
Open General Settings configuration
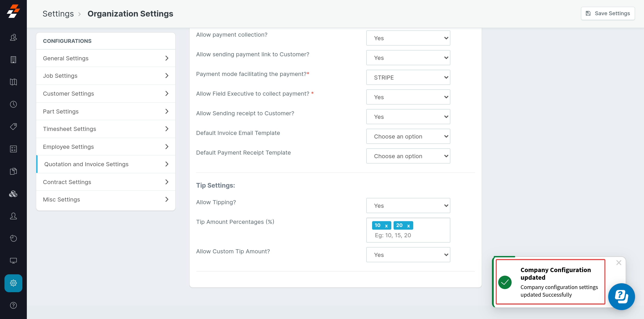tap(106, 58)
